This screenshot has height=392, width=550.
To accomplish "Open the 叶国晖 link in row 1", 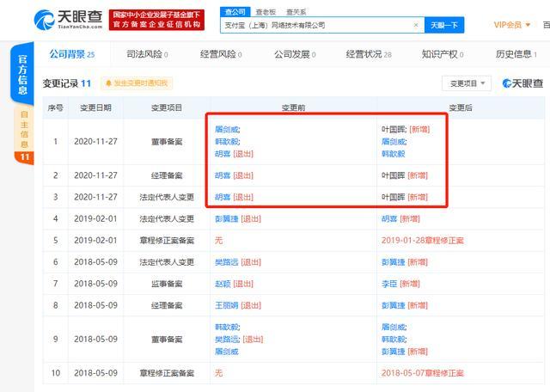I will click(x=394, y=128).
